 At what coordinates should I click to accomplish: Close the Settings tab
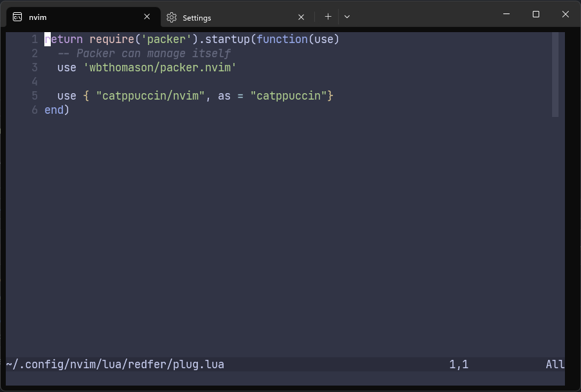(x=301, y=17)
